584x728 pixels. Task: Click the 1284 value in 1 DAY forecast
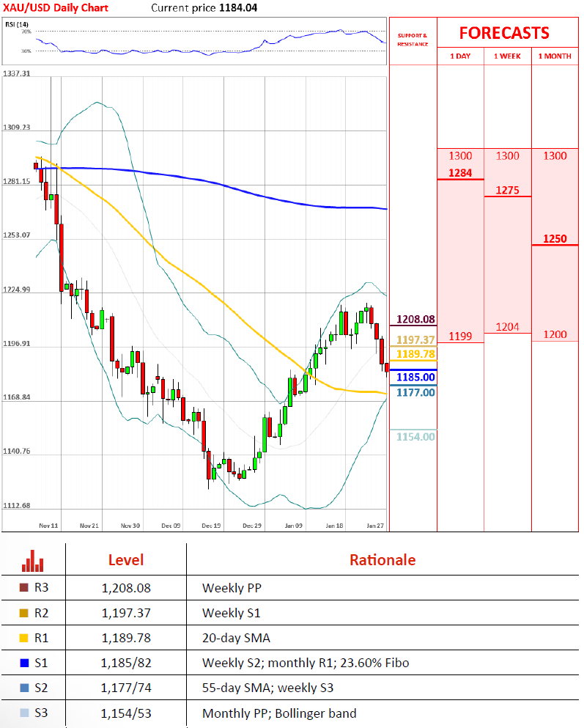[460, 173]
